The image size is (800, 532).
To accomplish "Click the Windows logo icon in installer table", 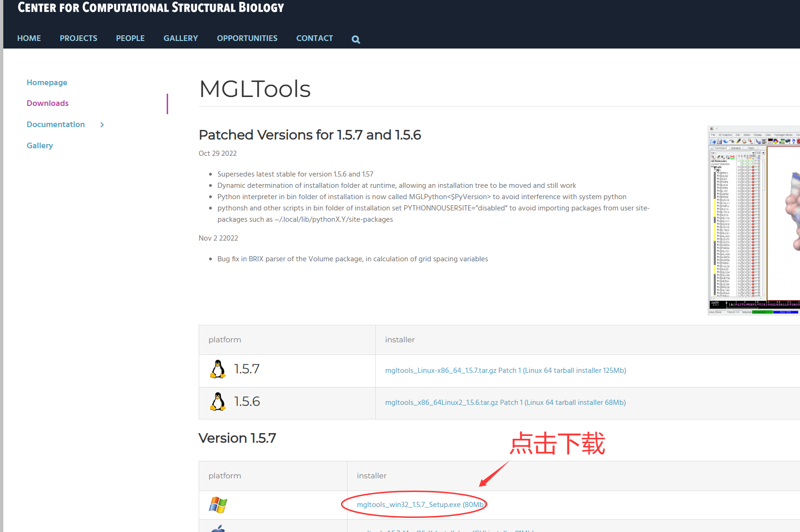I will pyautogui.click(x=218, y=505).
